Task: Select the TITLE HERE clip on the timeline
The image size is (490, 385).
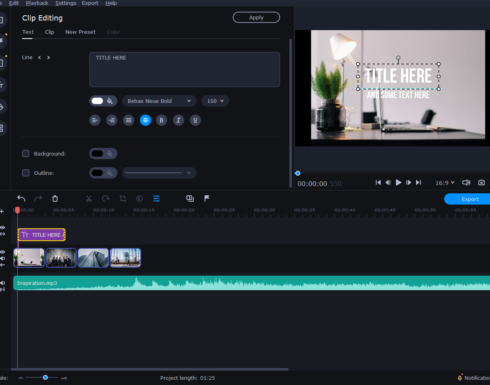Action: [41, 235]
